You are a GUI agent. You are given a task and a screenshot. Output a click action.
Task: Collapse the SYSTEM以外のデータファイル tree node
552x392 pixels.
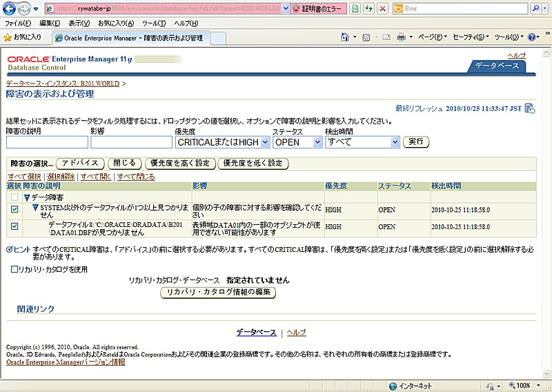[x=35, y=208]
